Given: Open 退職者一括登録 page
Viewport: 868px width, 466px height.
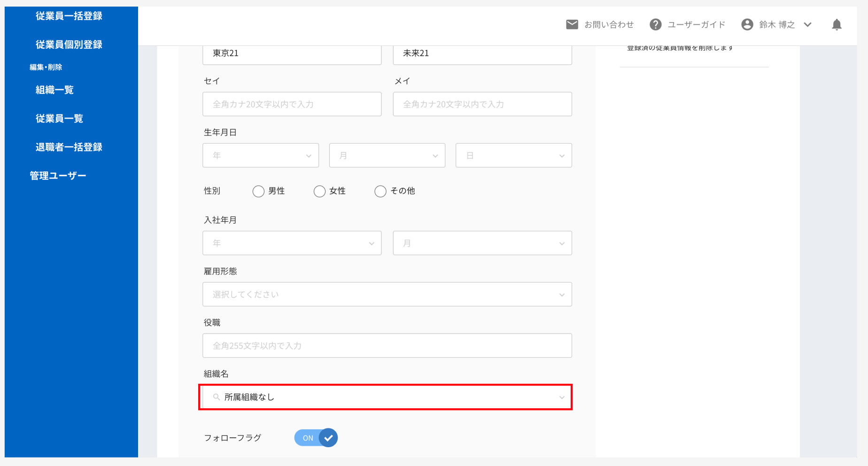Looking at the screenshot, I should pos(69,147).
